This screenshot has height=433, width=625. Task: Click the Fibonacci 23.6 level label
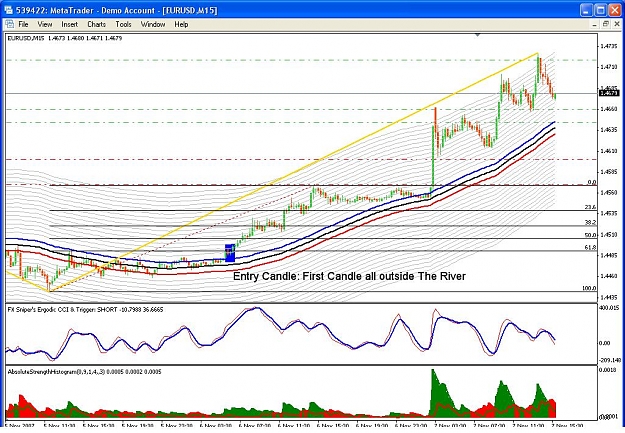[x=590, y=207]
